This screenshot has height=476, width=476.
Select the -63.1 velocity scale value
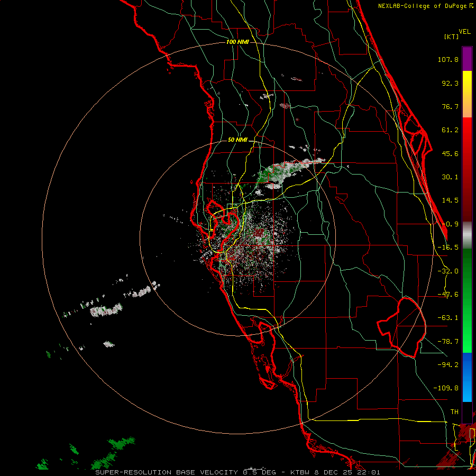point(448,318)
